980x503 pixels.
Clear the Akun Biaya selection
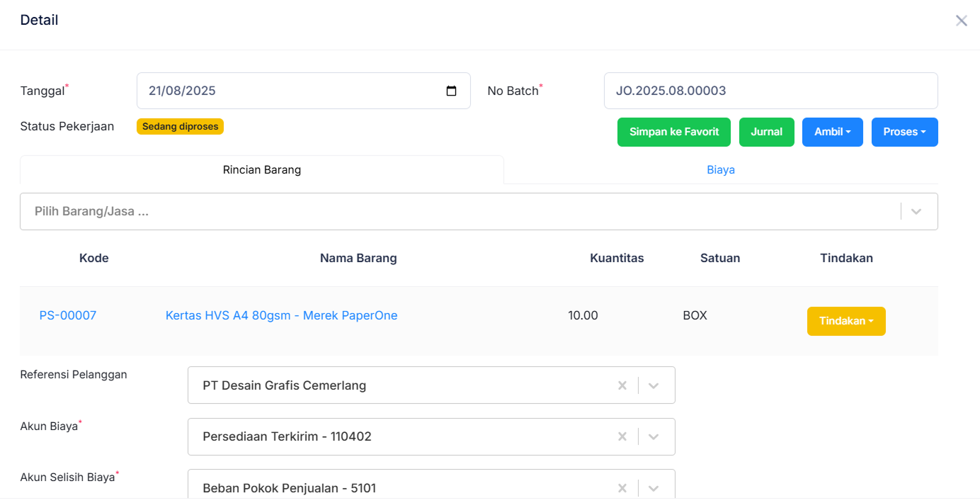click(x=622, y=436)
